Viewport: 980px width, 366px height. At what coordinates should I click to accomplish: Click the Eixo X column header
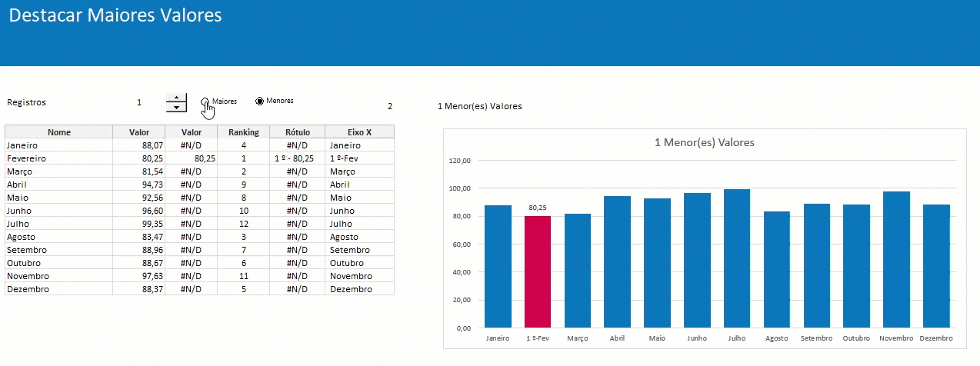360,132
